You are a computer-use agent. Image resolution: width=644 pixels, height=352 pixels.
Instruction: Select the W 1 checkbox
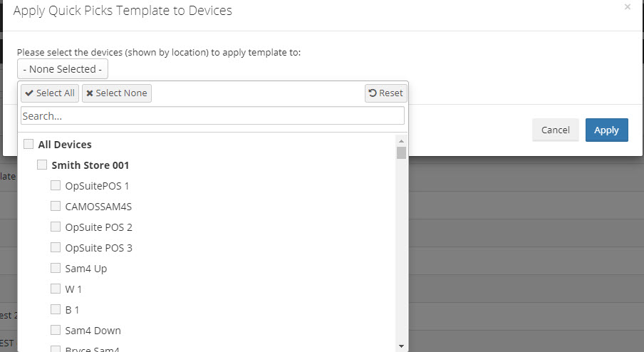[56, 289]
